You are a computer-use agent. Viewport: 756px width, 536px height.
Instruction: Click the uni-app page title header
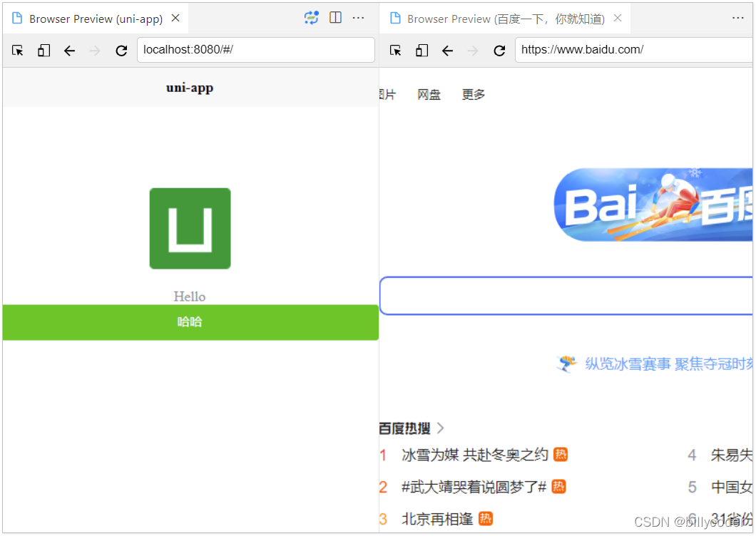190,88
